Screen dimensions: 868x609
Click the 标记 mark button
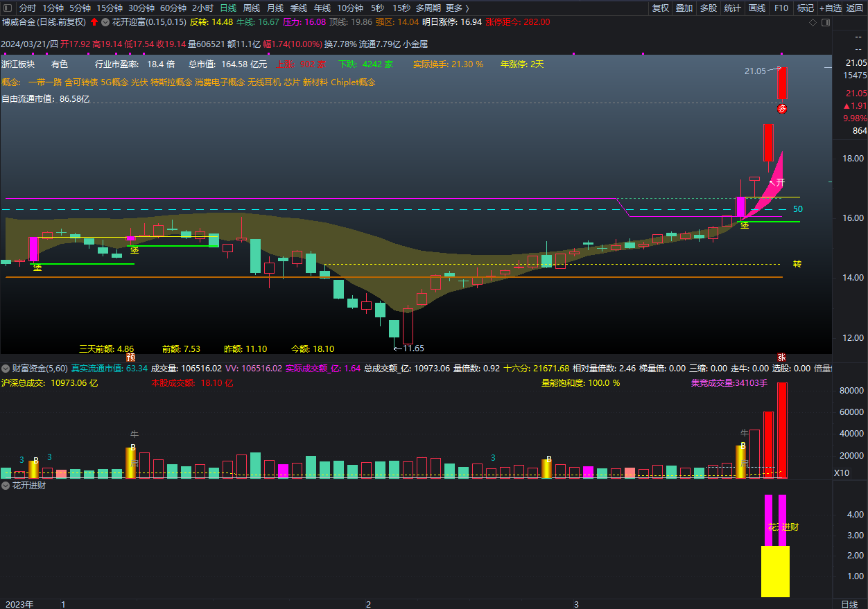806,8
